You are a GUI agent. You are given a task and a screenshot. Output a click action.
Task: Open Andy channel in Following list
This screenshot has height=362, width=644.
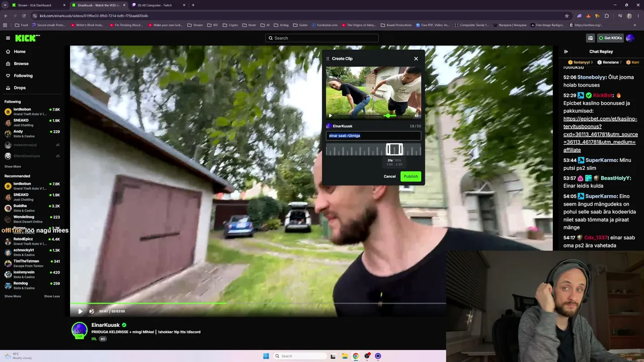tap(32, 133)
